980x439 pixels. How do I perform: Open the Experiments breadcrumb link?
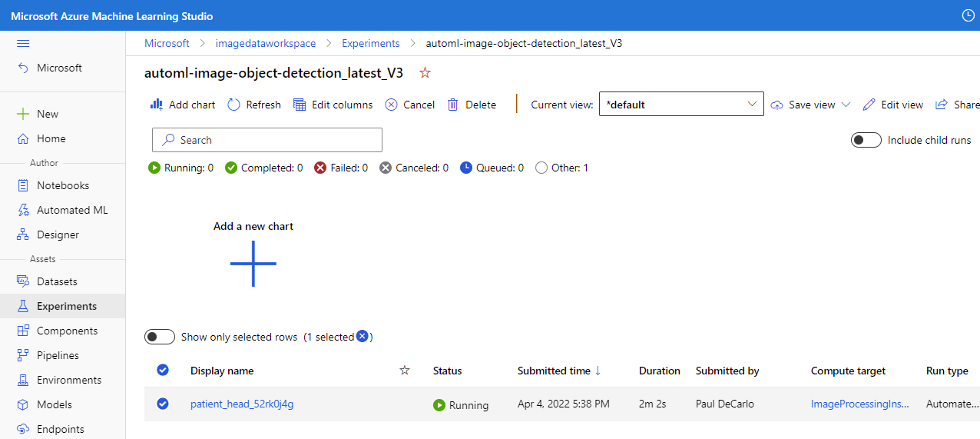click(371, 43)
